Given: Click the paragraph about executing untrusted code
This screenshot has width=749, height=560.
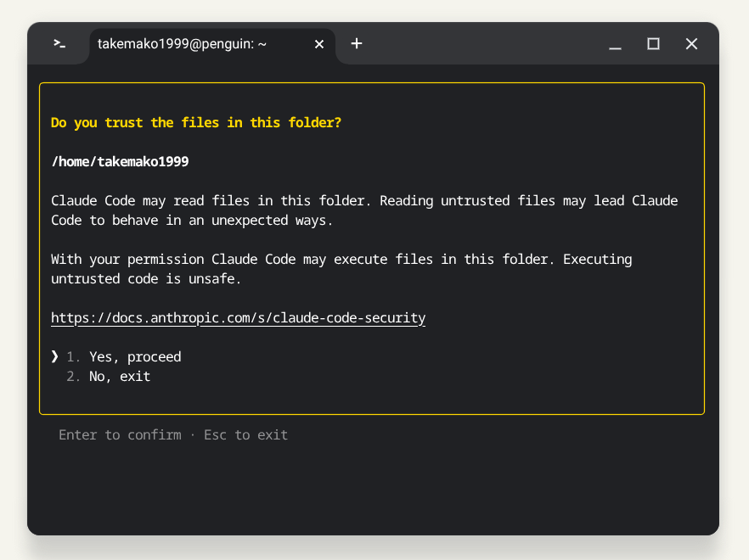Looking at the screenshot, I should pos(341,269).
